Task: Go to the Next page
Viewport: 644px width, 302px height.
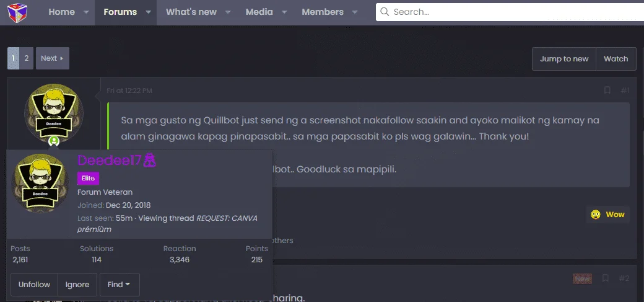Action: (x=53, y=58)
